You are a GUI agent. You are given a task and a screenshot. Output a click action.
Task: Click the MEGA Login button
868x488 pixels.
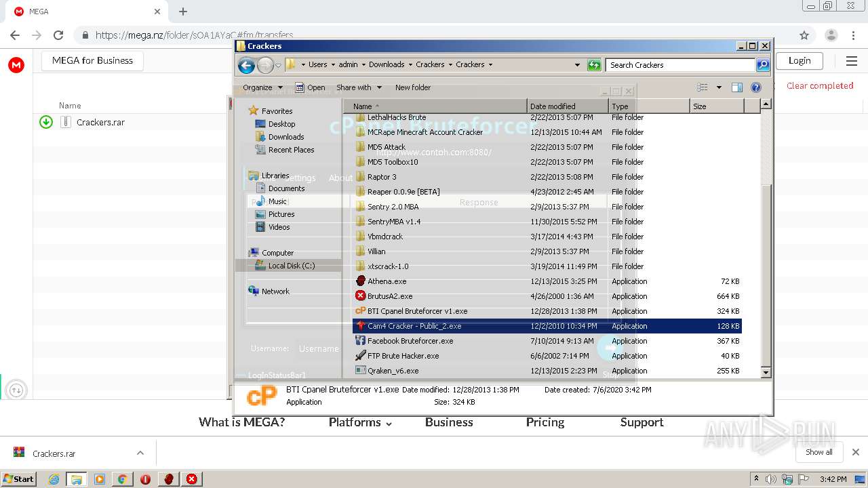pos(800,60)
